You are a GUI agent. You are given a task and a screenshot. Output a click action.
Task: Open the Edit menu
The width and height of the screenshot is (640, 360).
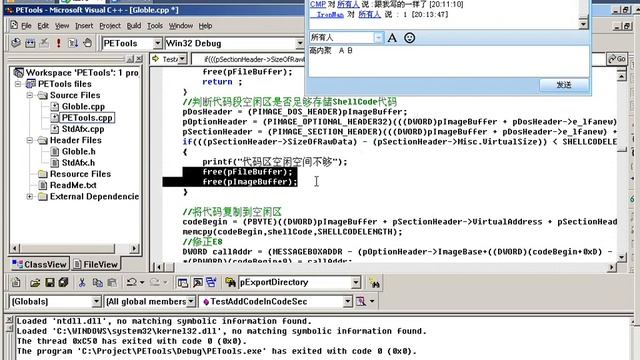pos(43,26)
